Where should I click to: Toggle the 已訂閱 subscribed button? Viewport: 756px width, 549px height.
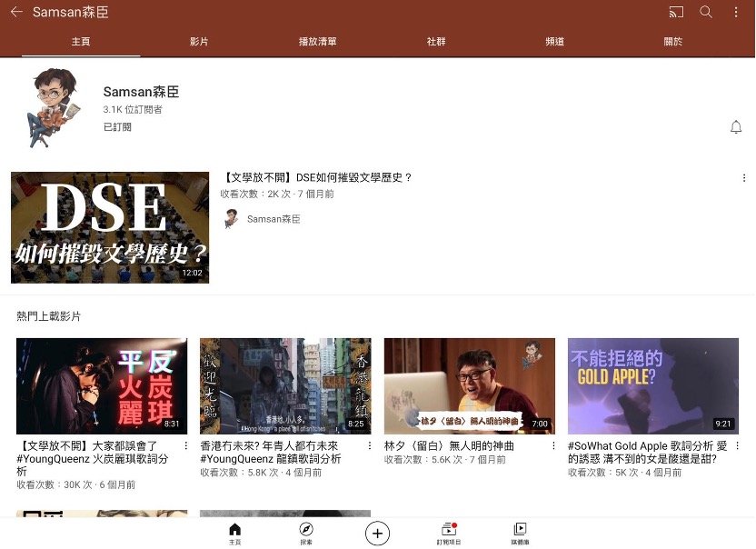[117, 127]
